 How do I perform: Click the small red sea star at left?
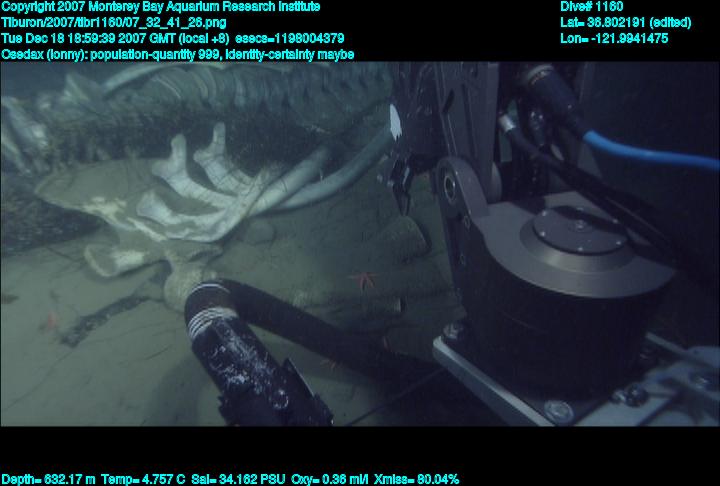pyautogui.click(x=50, y=321)
